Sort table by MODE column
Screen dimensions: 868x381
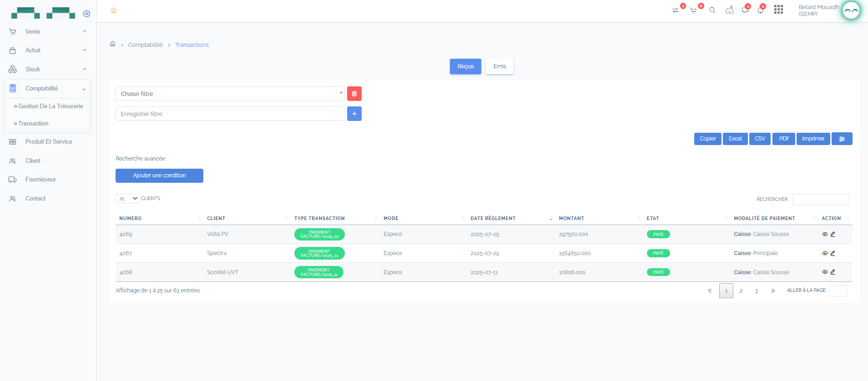point(423,218)
